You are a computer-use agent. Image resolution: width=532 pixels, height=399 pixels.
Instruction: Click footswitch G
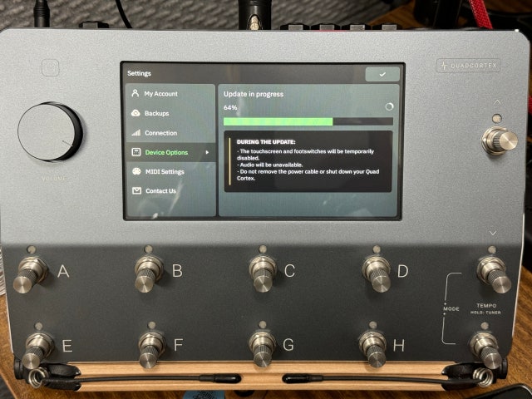coord(262,349)
